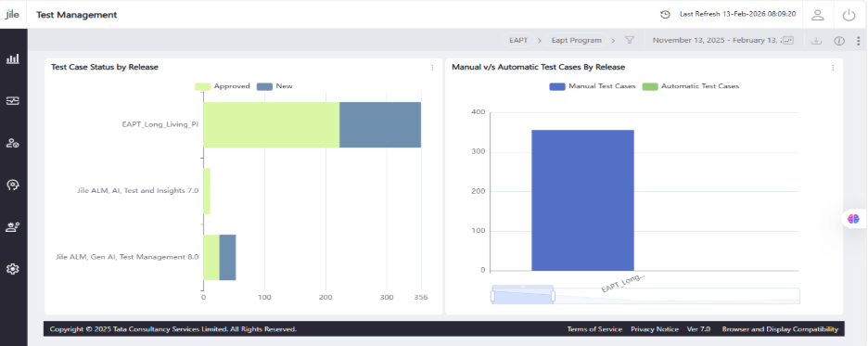Click the Jile logo

click(x=12, y=15)
